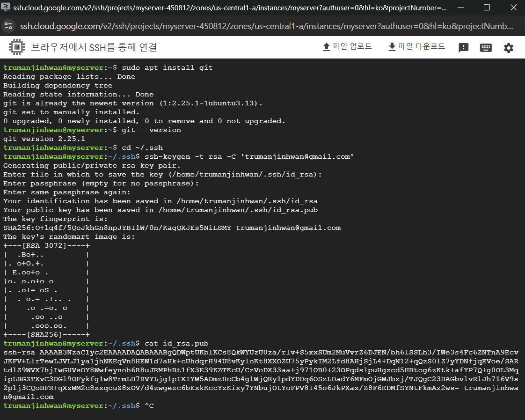Viewport: 525px width, 420px height.
Task: Click the RSA 3072 randomart header
Action: (x=47, y=245)
